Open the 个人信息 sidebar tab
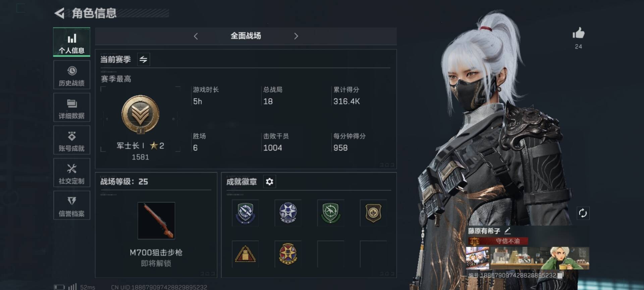Viewport: 644px width, 290px height. click(x=72, y=42)
